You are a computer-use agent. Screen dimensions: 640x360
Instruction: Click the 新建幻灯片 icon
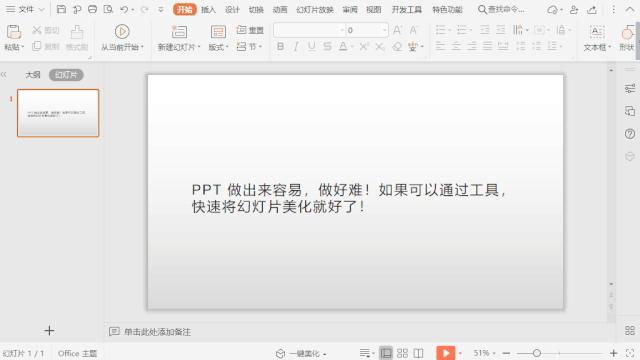pos(179,31)
